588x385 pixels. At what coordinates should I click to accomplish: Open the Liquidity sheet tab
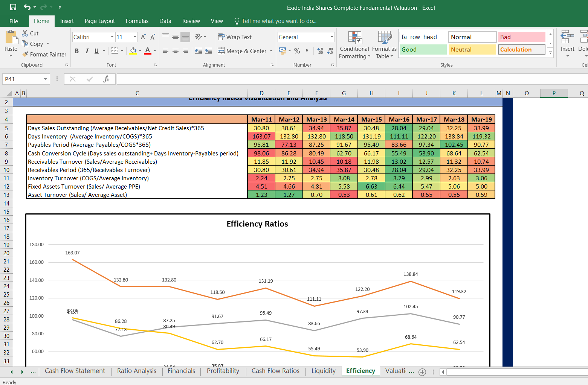click(x=324, y=371)
